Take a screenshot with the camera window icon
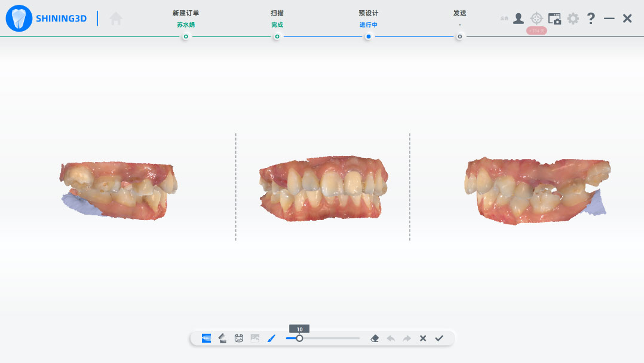The width and height of the screenshot is (644, 363). [x=554, y=19]
